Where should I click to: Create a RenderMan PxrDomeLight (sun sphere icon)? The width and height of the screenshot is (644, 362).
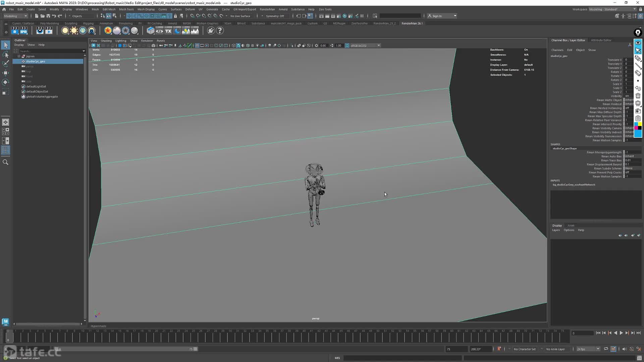[x=65, y=31]
